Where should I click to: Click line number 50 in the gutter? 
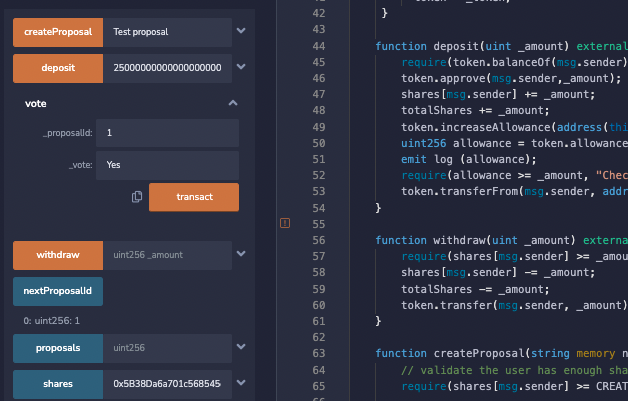coord(319,143)
